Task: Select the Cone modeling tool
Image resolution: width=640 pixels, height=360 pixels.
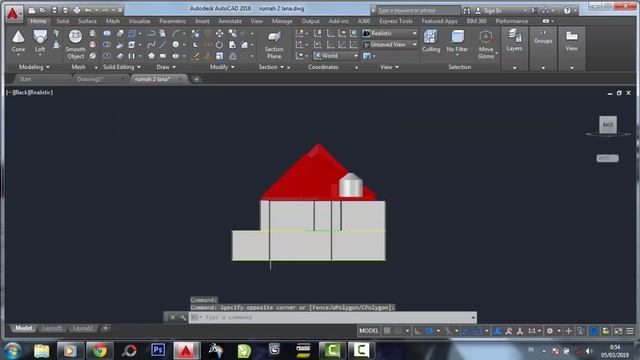Action: [x=18, y=42]
